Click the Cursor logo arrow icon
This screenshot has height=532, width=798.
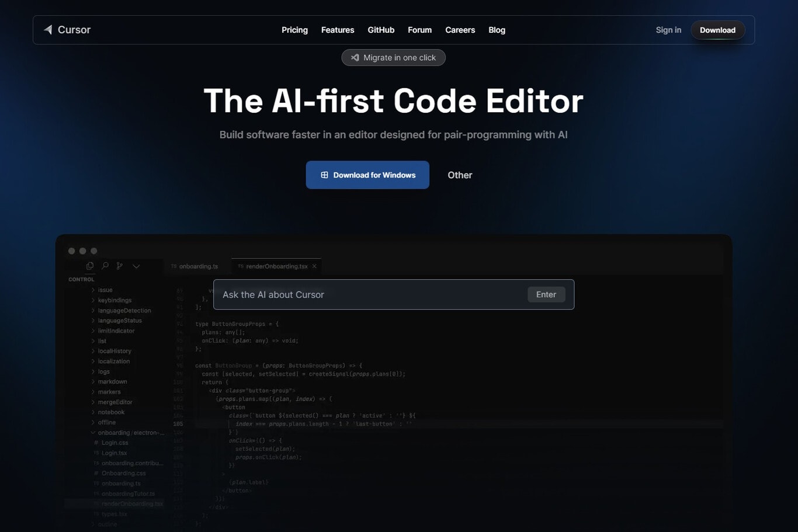tap(48, 30)
